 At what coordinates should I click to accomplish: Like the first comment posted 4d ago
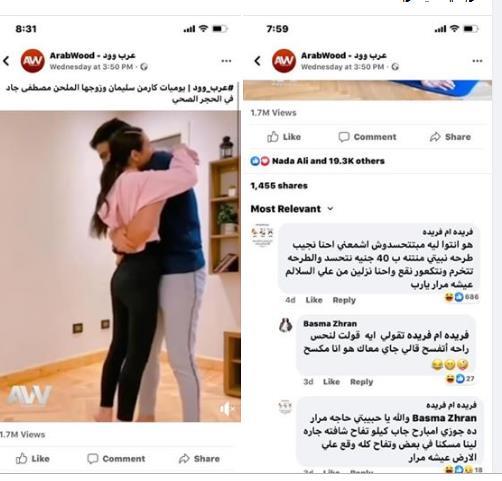point(314,300)
